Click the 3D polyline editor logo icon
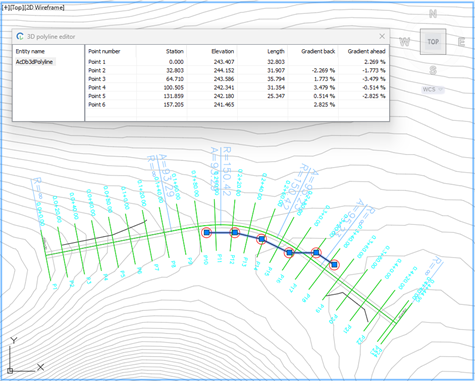This screenshot has width=475, height=381. pos(20,36)
